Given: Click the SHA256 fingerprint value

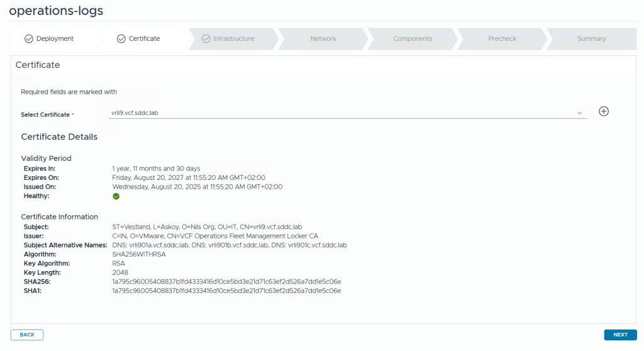Looking at the screenshot, I should pyautogui.click(x=226, y=282).
